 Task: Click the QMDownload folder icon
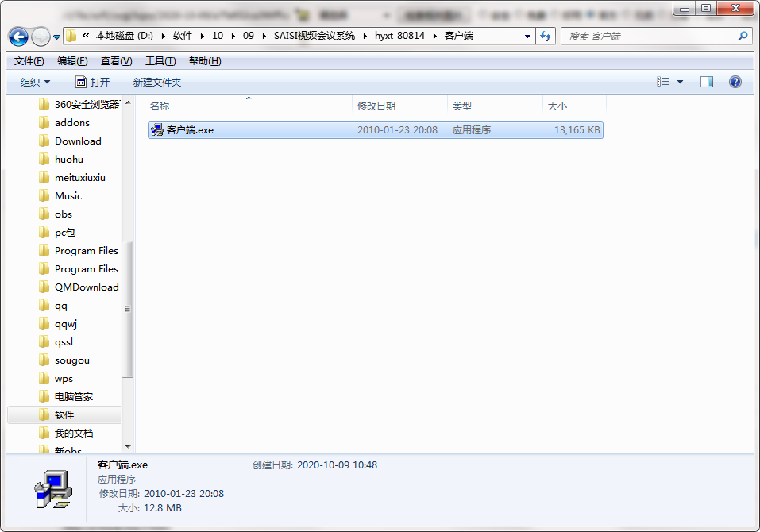coord(44,287)
